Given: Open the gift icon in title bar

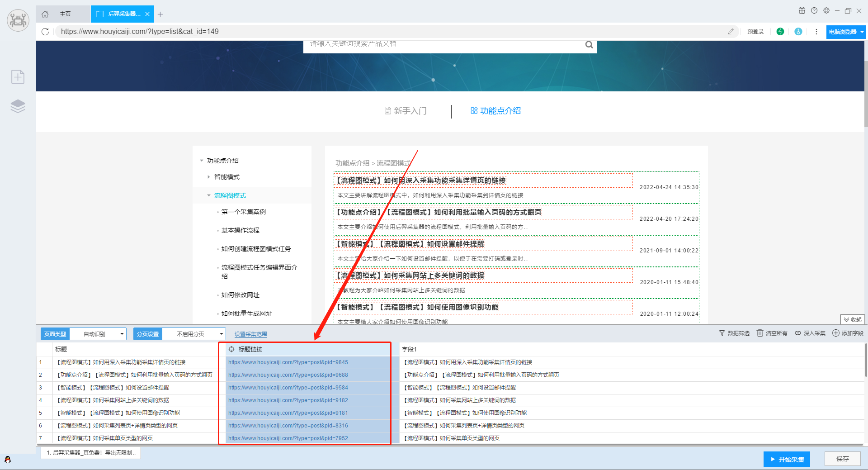Looking at the screenshot, I should coord(802,10).
